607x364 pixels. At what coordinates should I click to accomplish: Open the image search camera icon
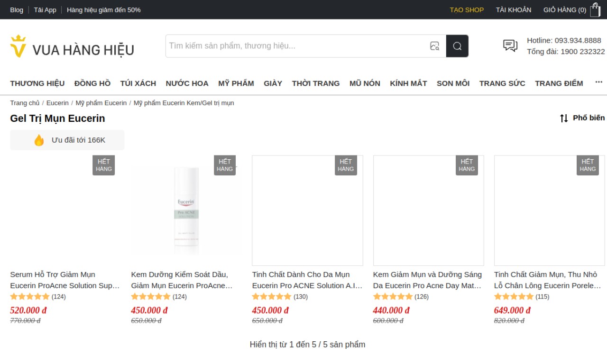[x=434, y=46]
